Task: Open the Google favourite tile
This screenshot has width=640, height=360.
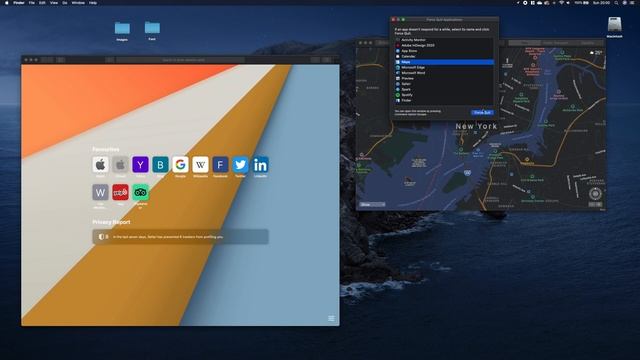Action: (x=180, y=164)
